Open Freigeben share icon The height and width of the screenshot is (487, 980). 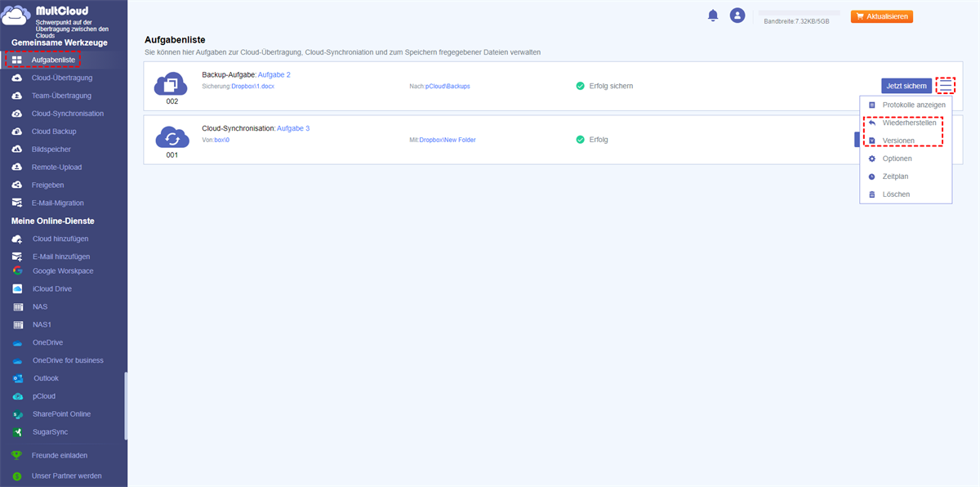[17, 185]
